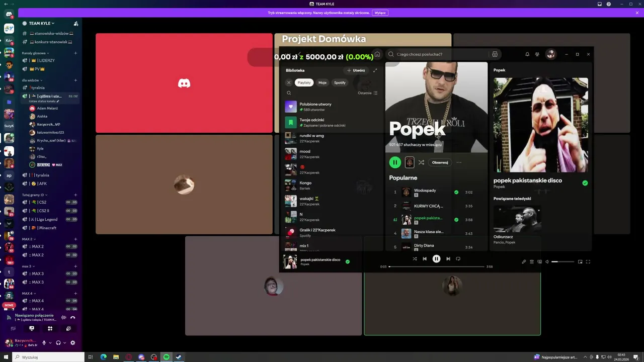Play the track Dirty Diana
This screenshot has height=362, width=644.
point(437,247)
